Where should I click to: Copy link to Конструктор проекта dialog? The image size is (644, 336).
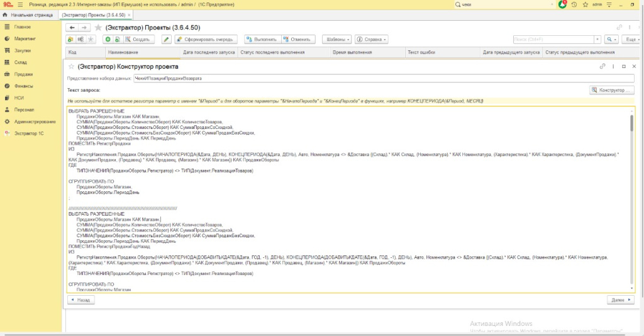pos(603,66)
